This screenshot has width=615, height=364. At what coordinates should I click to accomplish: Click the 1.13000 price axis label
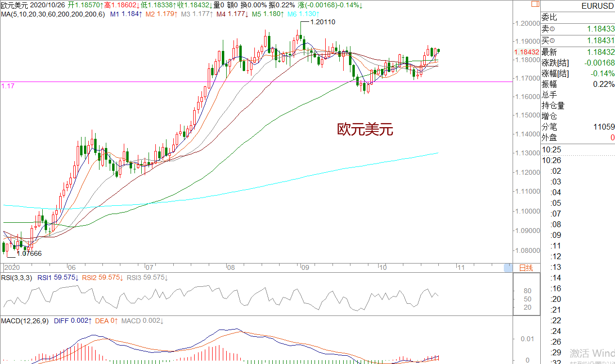[528, 153]
